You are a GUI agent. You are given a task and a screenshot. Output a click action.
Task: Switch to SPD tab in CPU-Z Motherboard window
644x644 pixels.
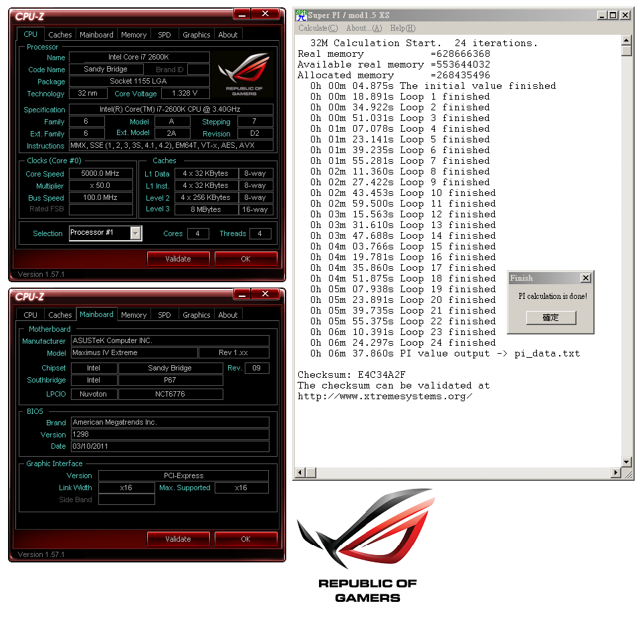tap(165, 314)
